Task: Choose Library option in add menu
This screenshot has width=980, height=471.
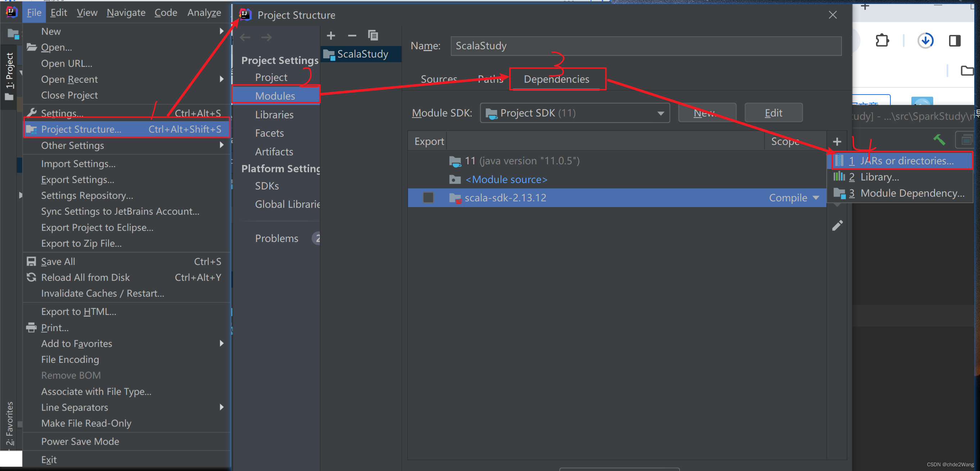Action: pyautogui.click(x=900, y=177)
